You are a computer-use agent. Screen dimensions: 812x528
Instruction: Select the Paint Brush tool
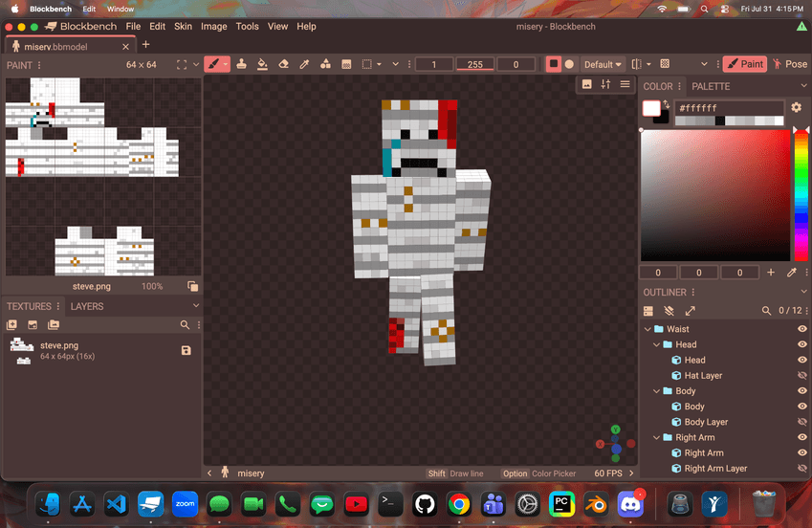213,64
